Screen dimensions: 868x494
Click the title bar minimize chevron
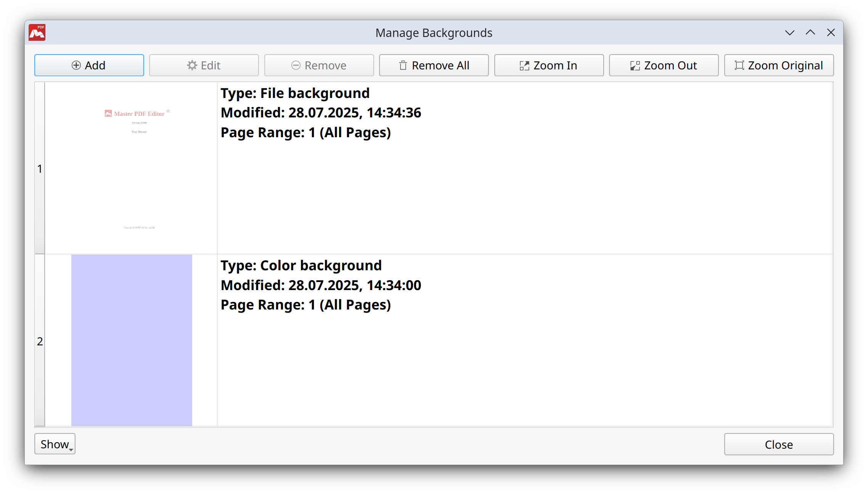click(x=790, y=33)
